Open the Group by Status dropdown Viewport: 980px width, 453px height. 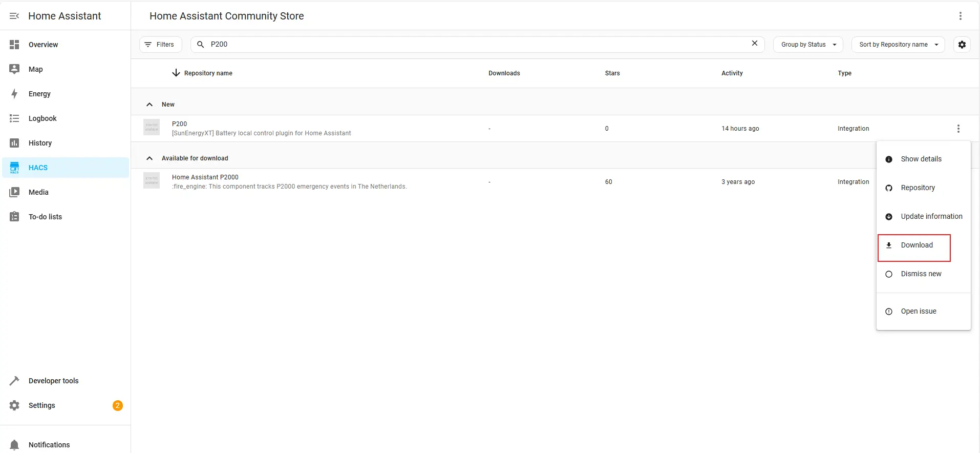tap(808, 45)
